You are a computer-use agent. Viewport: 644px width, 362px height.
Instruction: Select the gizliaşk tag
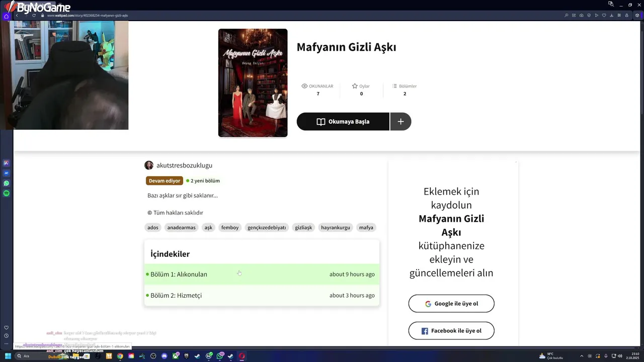click(x=303, y=227)
